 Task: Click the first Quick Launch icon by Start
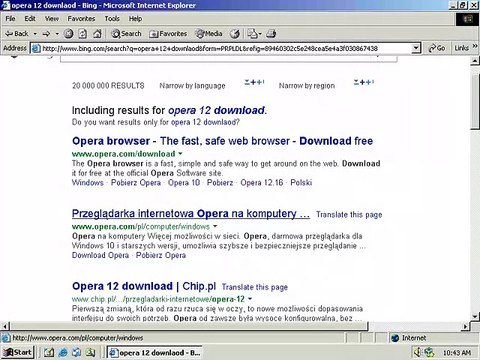(x=49, y=352)
